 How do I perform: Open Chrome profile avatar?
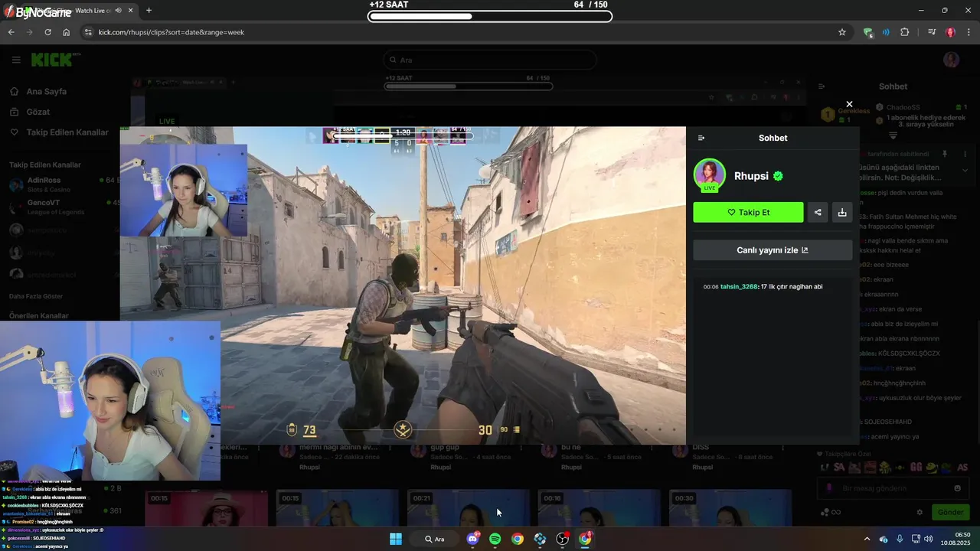click(x=950, y=32)
